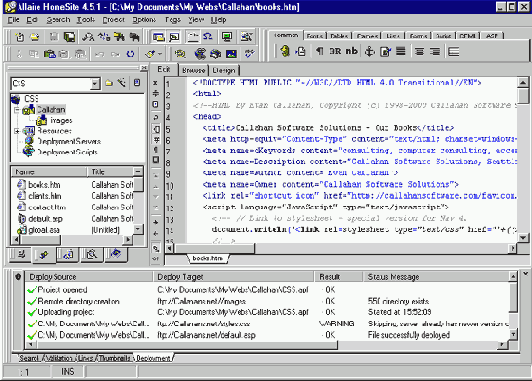Insert a paragraph tag with the ¶ icon
The height and width of the screenshot is (381, 532).
[x=319, y=51]
